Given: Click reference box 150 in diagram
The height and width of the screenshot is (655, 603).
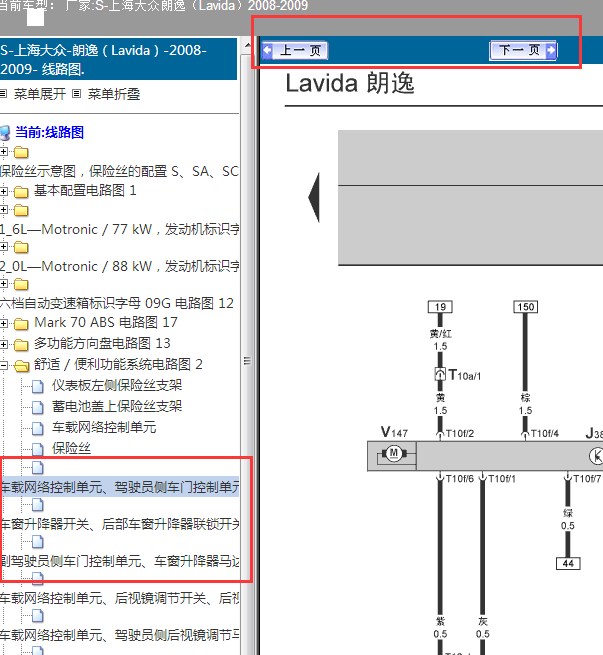Looking at the screenshot, I should [x=525, y=307].
